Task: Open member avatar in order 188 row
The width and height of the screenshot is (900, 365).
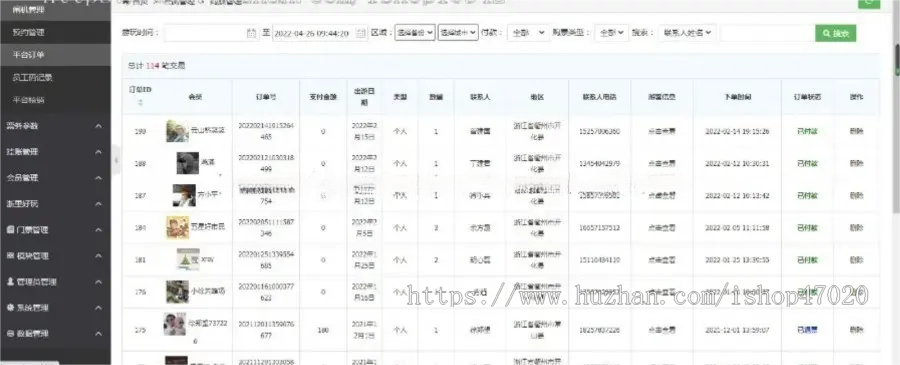Action: tap(188, 163)
